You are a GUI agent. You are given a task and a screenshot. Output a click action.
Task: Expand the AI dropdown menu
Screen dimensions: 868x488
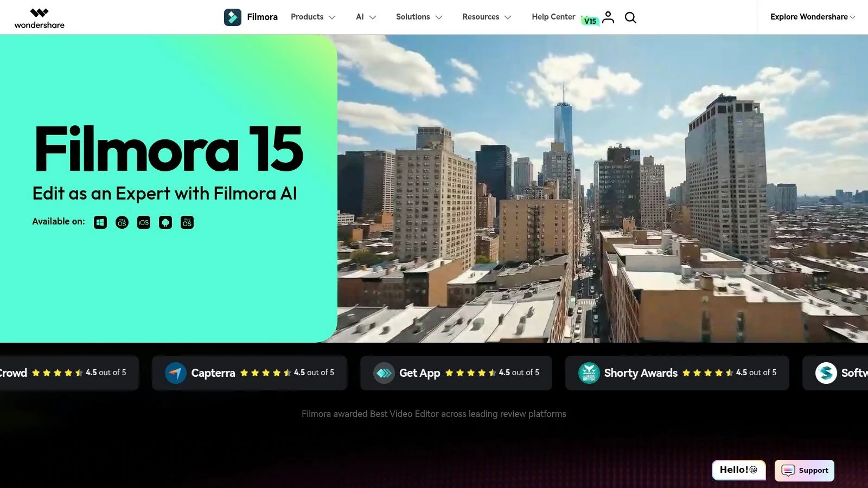tap(366, 17)
